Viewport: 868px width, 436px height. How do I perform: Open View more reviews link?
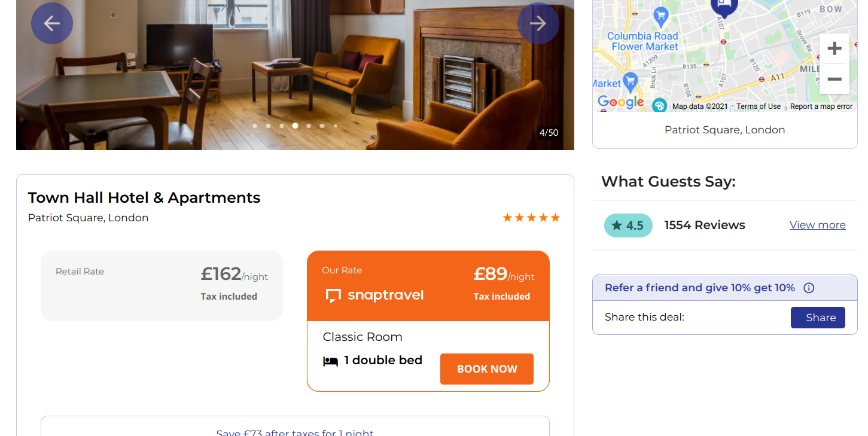(817, 225)
